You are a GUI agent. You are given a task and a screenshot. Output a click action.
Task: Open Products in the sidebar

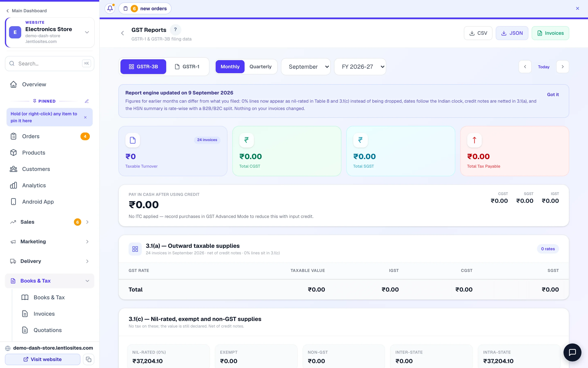pos(50,153)
